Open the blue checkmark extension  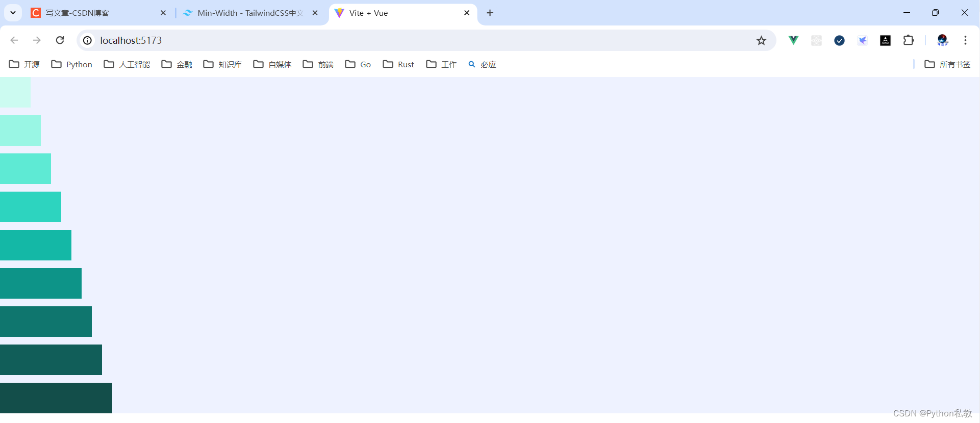point(839,40)
